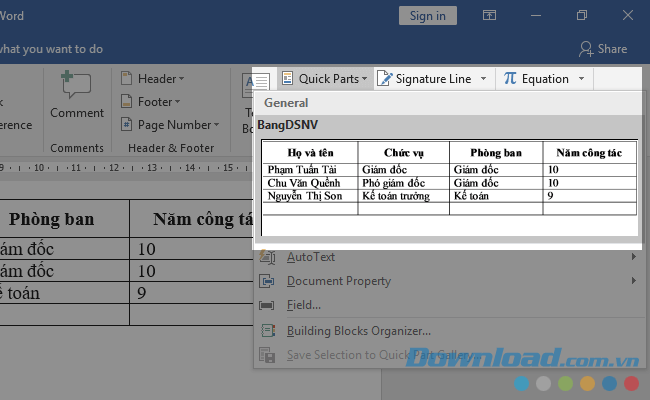Click the Quick Parts icon
Image resolution: width=650 pixels, height=400 pixels.
pyautogui.click(x=287, y=78)
